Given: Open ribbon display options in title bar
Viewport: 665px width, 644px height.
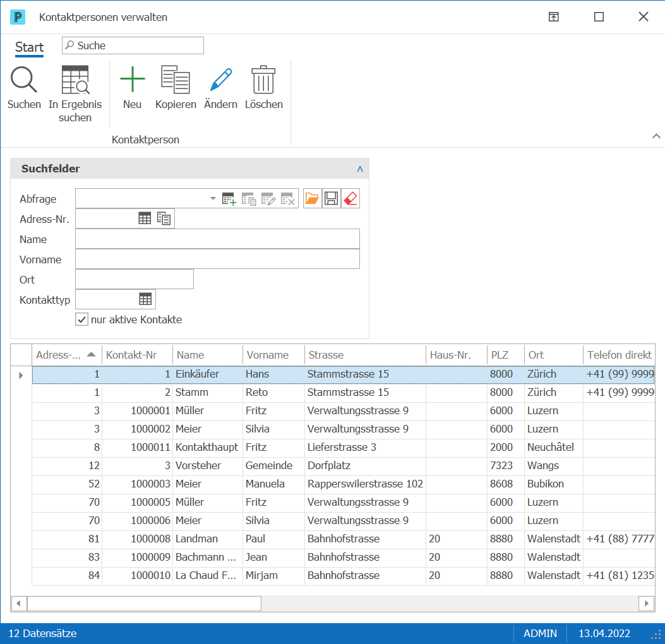Looking at the screenshot, I should (553, 17).
